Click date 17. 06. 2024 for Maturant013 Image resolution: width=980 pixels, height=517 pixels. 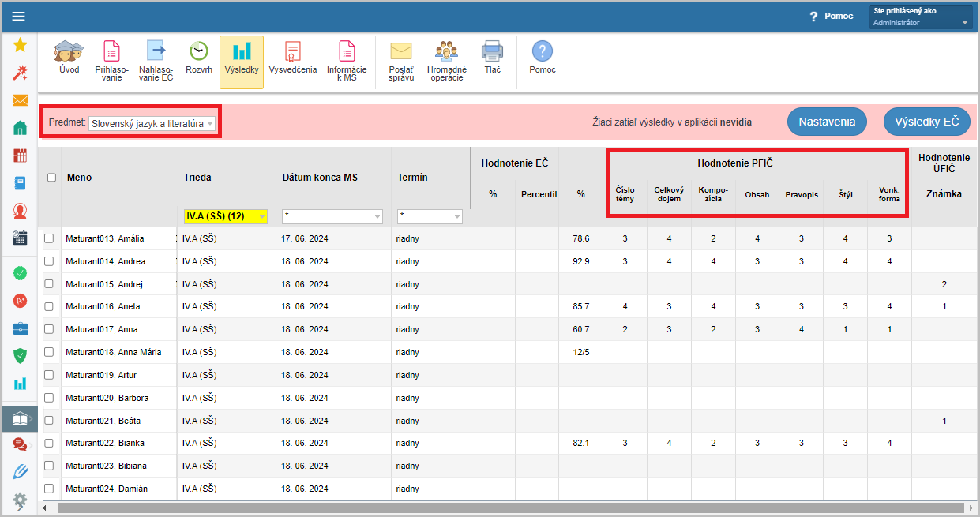pyautogui.click(x=305, y=238)
